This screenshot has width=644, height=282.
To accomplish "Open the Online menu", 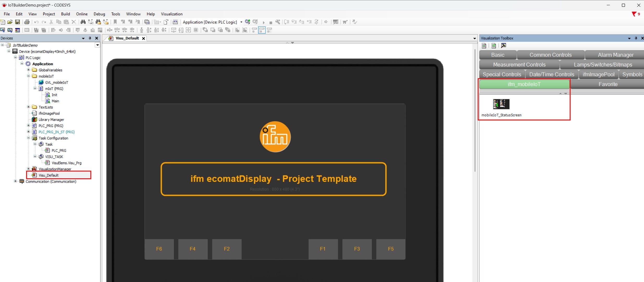I will tap(82, 14).
